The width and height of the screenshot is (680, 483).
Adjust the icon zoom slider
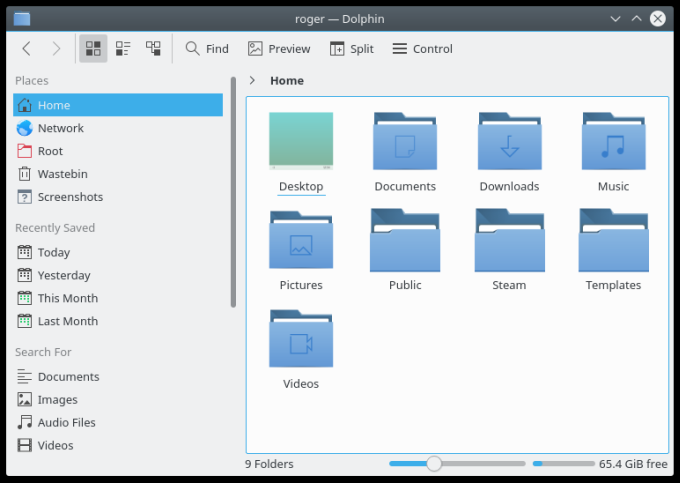[434, 464]
